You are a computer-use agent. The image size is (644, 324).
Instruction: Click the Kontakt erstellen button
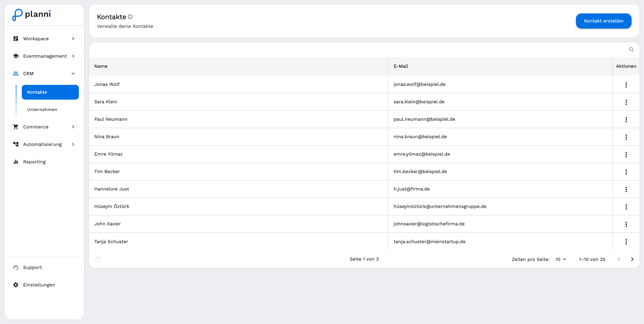604,21
